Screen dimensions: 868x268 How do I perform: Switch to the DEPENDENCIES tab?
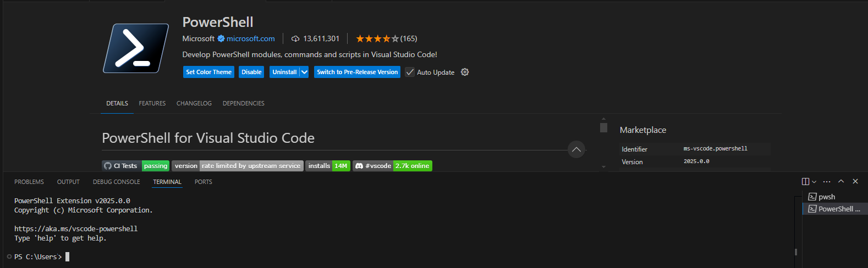click(244, 103)
